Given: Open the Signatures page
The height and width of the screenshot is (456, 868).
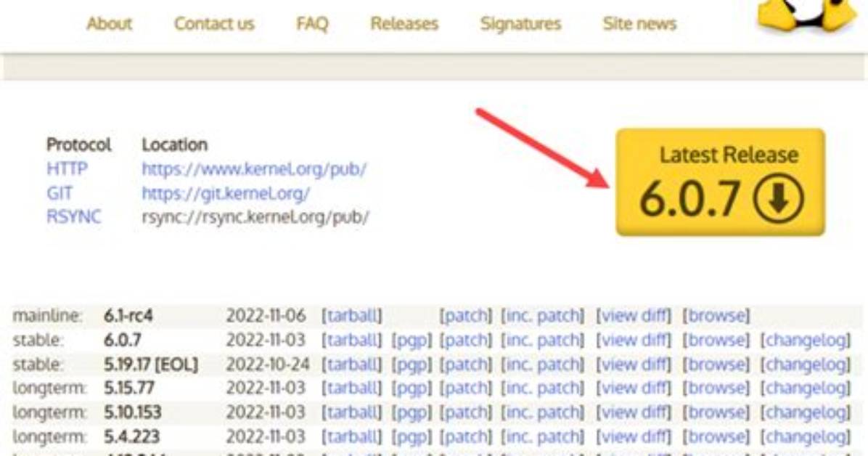Looking at the screenshot, I should pos(520,24).
